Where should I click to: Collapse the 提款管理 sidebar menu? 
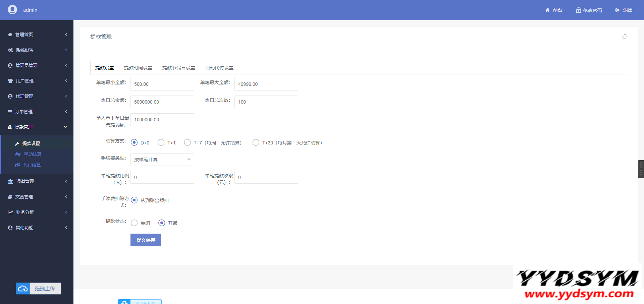coord(37,127)
